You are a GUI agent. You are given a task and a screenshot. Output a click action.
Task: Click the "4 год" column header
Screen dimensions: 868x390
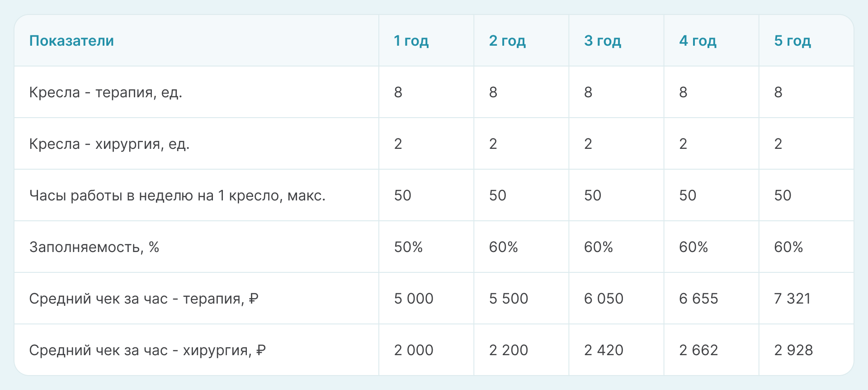pos(698,41)
